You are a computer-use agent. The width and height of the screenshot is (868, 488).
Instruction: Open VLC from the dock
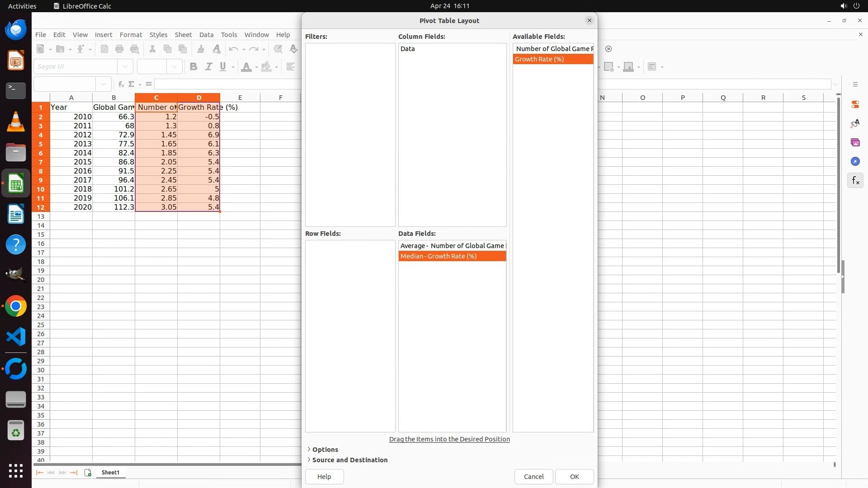(x=16, y=122)
